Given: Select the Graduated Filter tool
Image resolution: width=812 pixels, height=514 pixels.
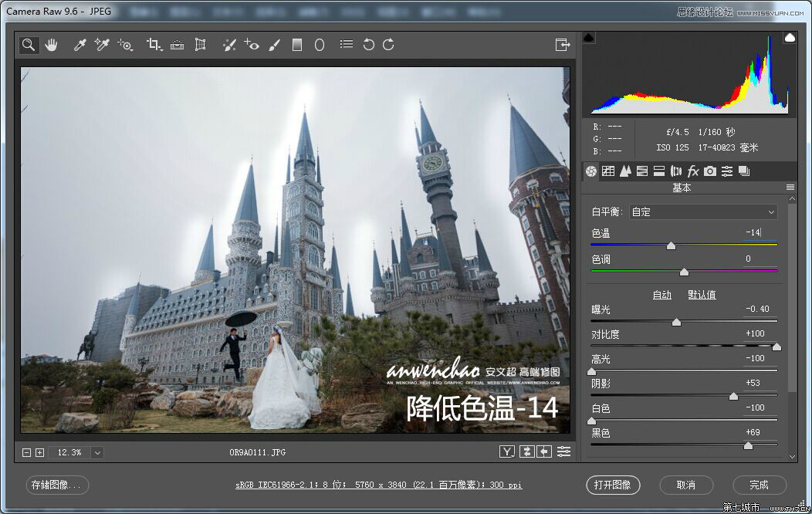Looking at the screenshot, I should (x=297, y=45).
